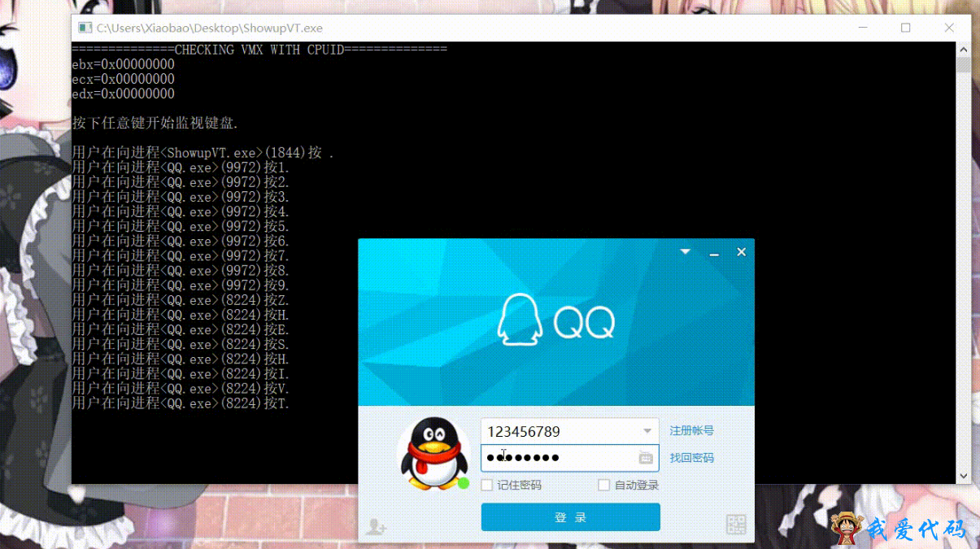Image resolution: width=980 pixels, height=549 pixels.
Task: Click the QQ.exe (9972) log line 按5
Action: click(181, 226)
